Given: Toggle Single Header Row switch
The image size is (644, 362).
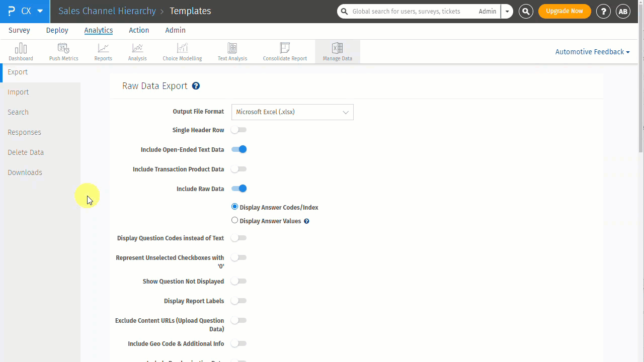Looking at the screenshot, I should coord(239,130).
